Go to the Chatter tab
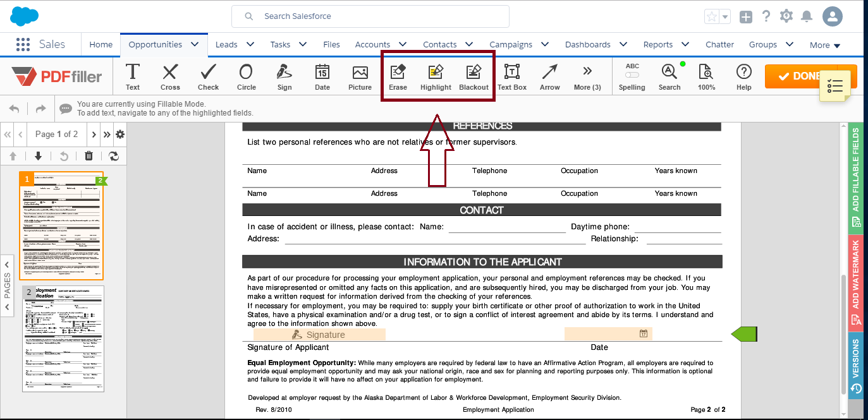This screenshot has width=868, height=420. pyautogui.click(x=720, y=44)
